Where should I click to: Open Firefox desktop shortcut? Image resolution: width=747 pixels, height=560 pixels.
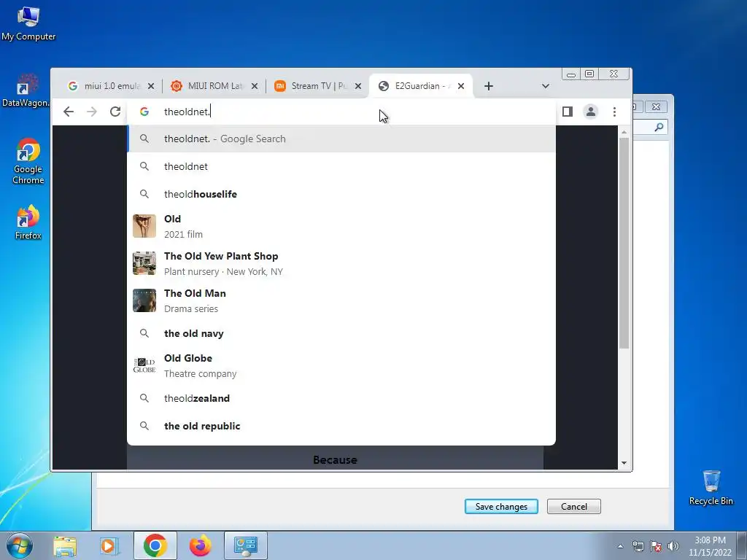28,222
